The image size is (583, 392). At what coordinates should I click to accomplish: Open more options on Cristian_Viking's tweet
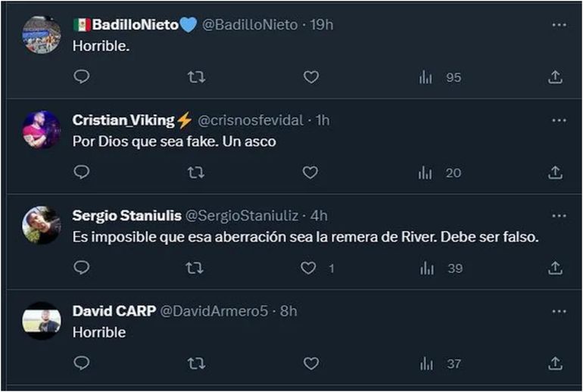(x=559, y=120)
